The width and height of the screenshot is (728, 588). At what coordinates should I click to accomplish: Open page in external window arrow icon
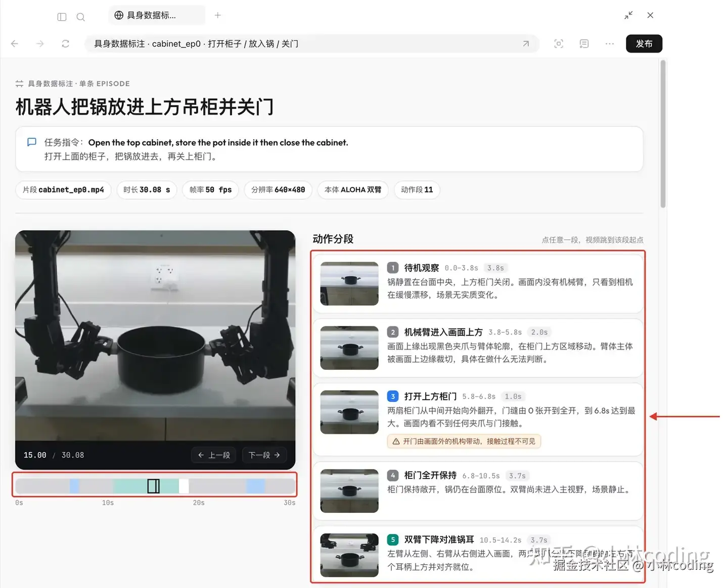pos(526,44)
